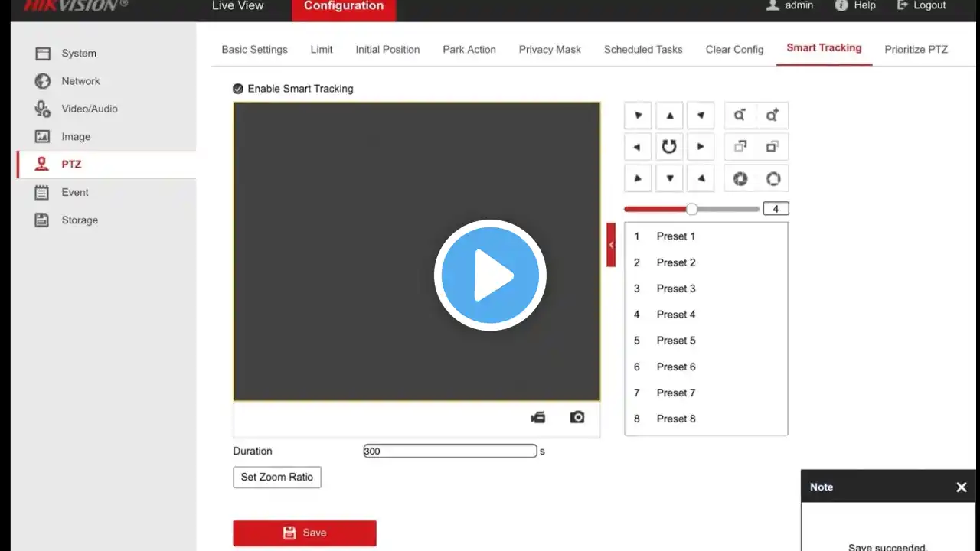The width and height of the screenshot is (980, 551).
Task: Pan camera up-right with diagonal arrow
Action: coord(701,116)
